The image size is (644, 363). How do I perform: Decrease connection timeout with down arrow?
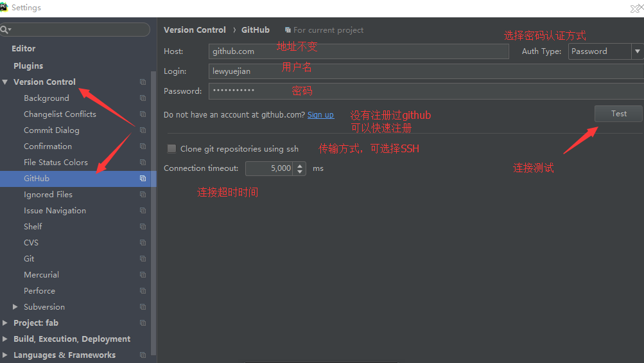(x=300, y=172)
